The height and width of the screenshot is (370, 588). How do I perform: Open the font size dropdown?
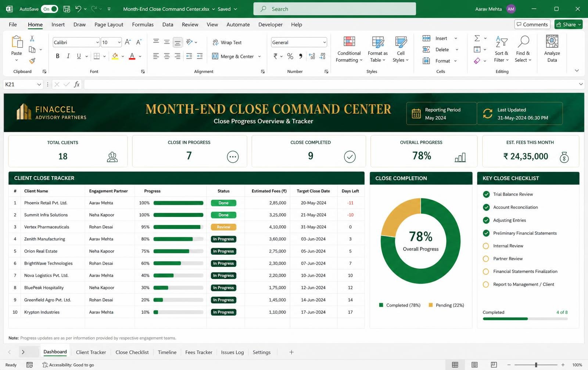pyautogui.click(x=119, y=42)
